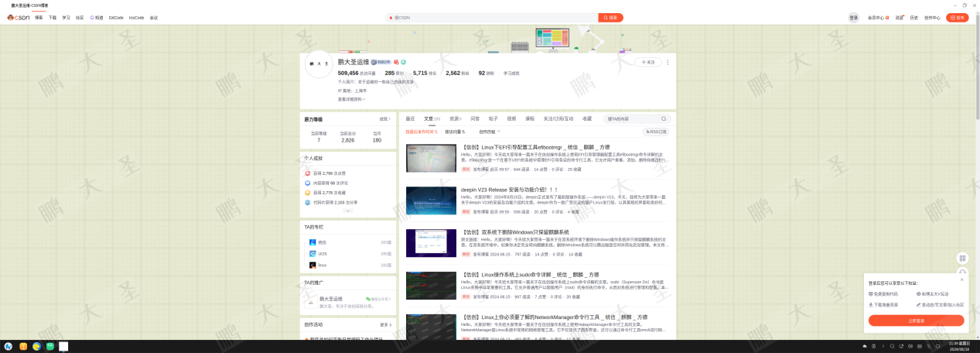The width and height of the screenshot is (980, 353).
Task: Open the 统信 column icon
Action: click(312, 242)
